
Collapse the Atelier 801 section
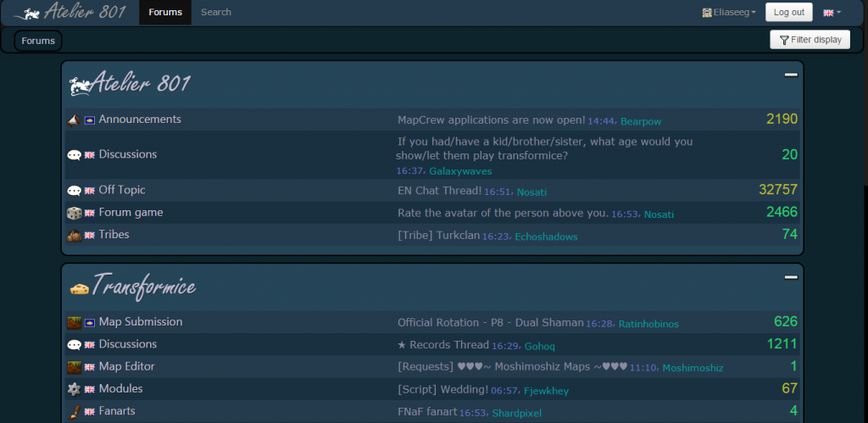(791, 75)
